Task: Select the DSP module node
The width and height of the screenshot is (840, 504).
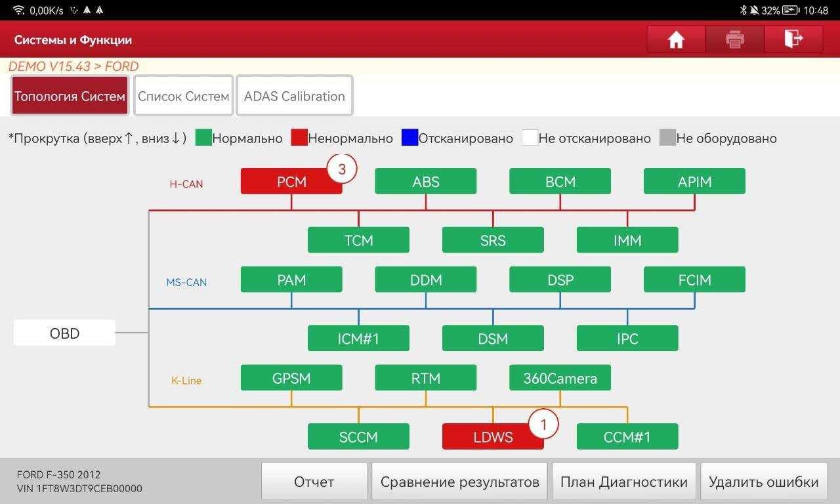Action: [x=560, y=280]
